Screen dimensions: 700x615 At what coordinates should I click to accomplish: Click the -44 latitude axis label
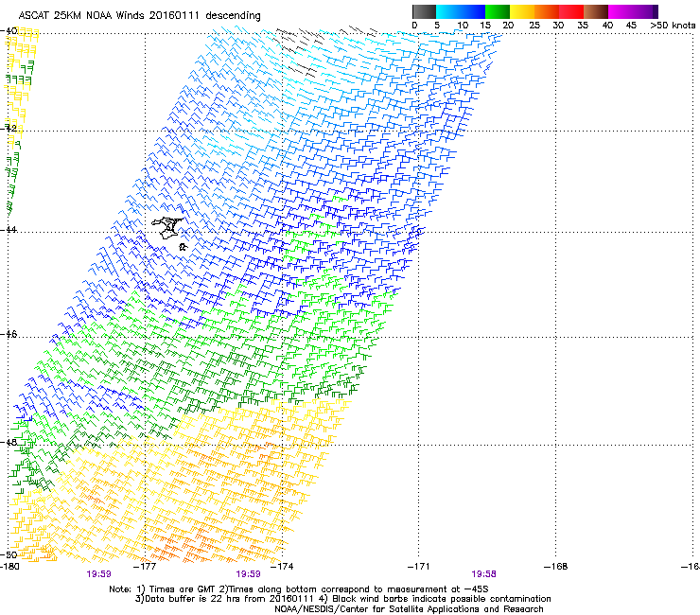9,230
